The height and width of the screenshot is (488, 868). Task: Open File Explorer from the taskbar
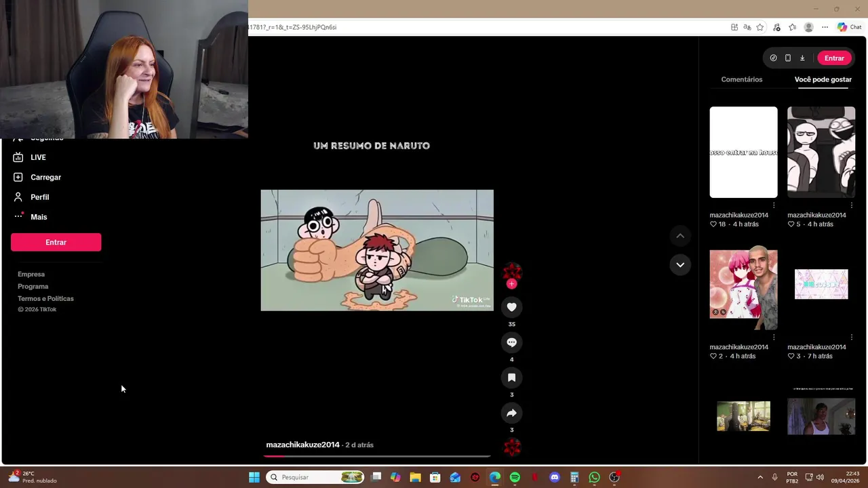(x=415, y=477)
